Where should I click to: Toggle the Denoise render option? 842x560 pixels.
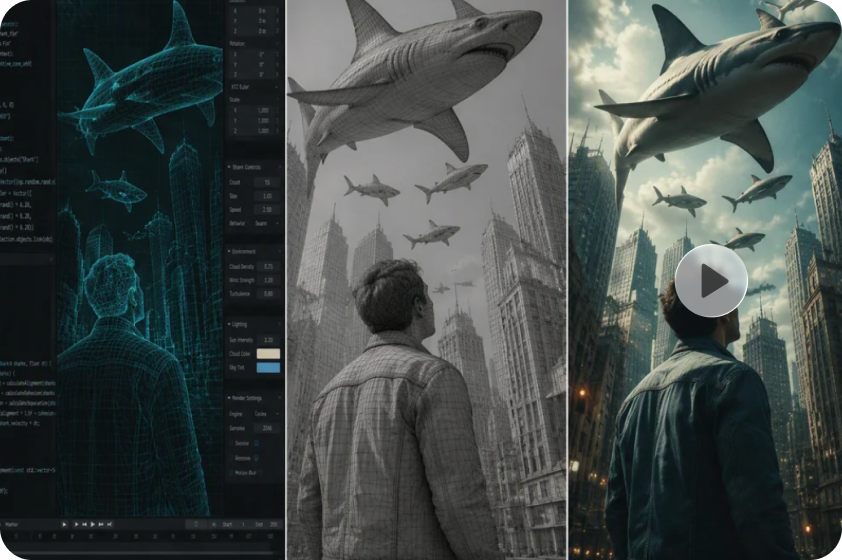256,443
